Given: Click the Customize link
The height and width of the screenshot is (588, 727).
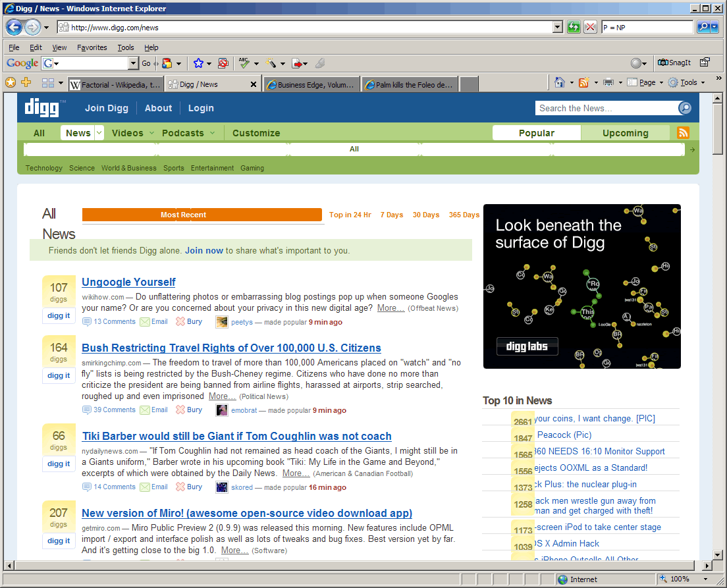Looking at the screenshot, I should pyautogui.click(x=256, y=133).
